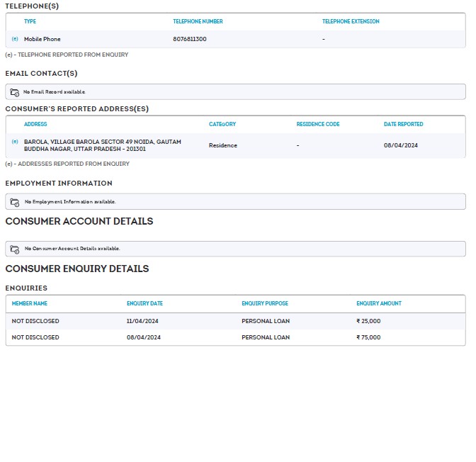The width and height of the screenshot is (476, 462).
Task: Click the folder icon beside No Employment Information
Action: [15, 202]
